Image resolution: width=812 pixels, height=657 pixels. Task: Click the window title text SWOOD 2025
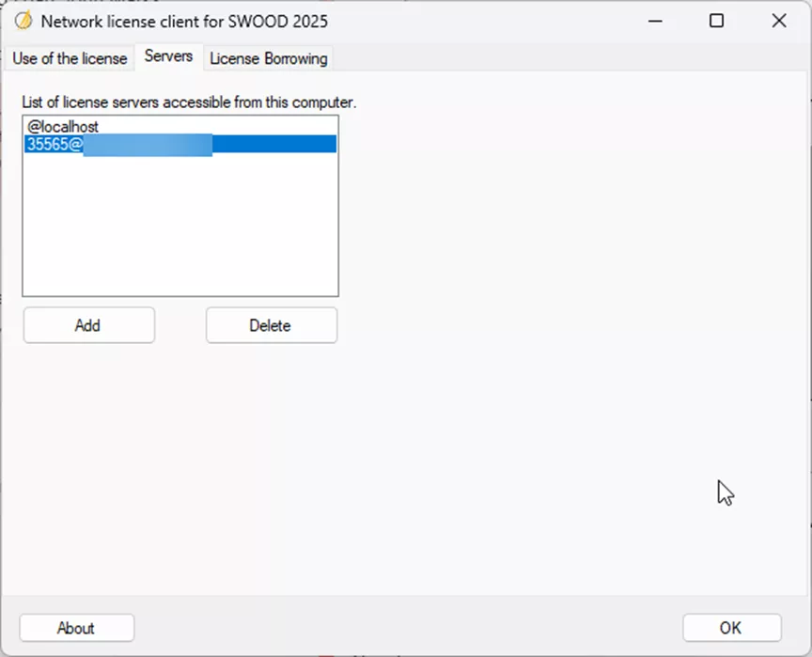pos(184,21)
